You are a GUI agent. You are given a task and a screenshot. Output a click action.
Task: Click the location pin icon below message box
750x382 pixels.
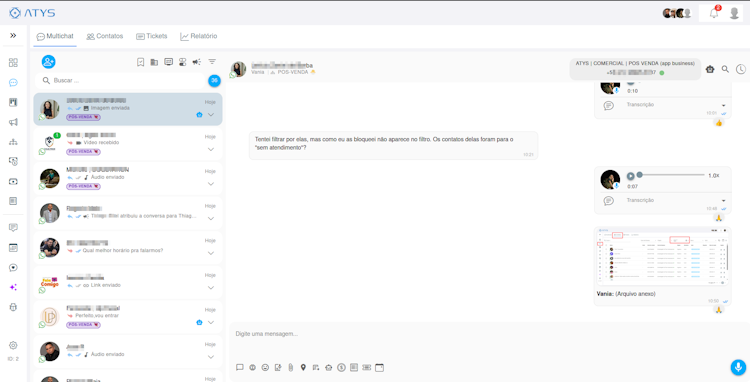coord(303,367)
